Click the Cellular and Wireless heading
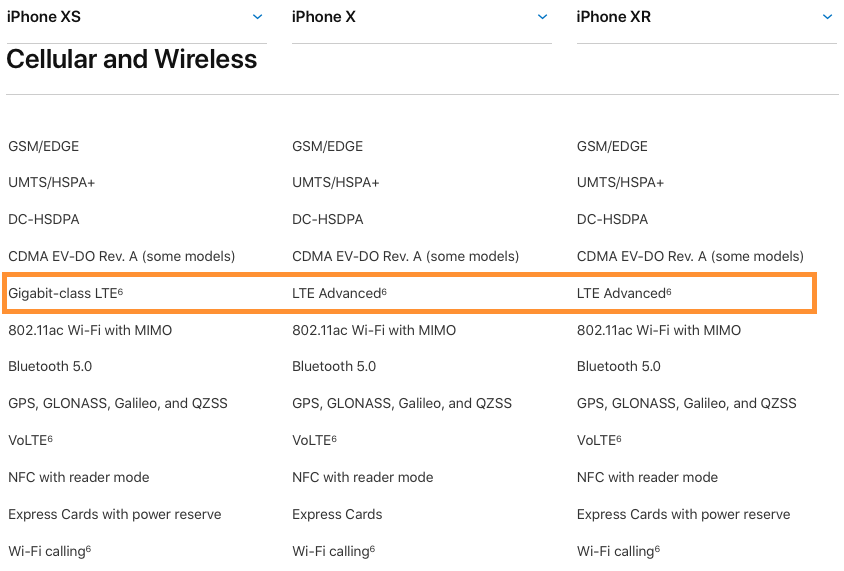Viewport: 844px width, 571px height. [x=132, y=60]
